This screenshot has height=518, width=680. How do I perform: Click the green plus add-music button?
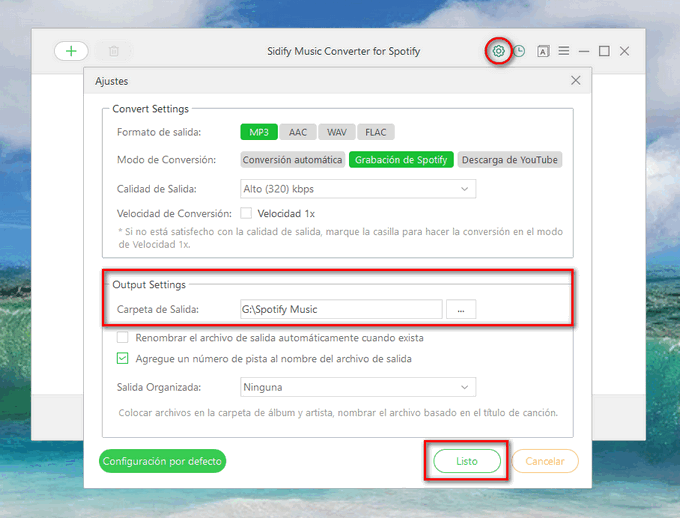[x=71, y=51]
